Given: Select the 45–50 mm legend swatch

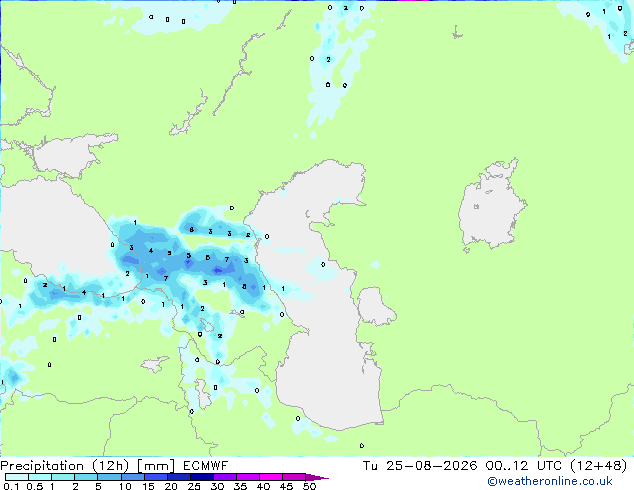Looking at the screenshot, I should (x=294, y=477).
